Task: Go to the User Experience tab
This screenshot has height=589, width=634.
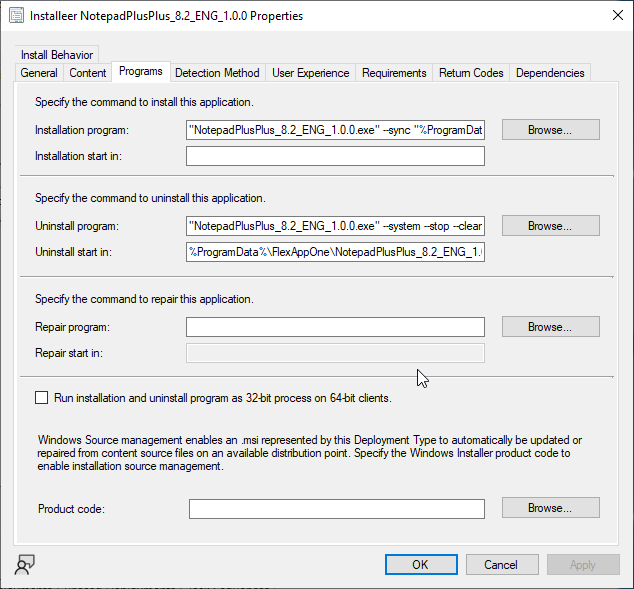Action: tap(311, 73)
